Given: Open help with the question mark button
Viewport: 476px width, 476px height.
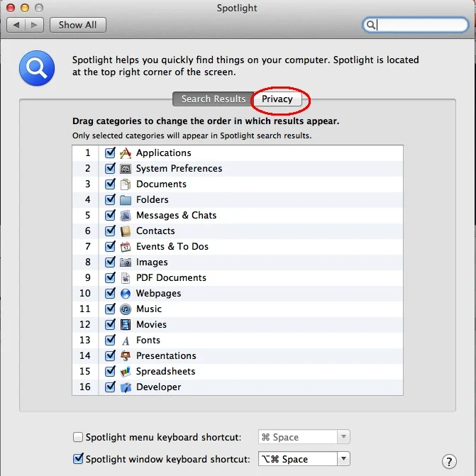Looking at the screenshot, I should 449,461.
